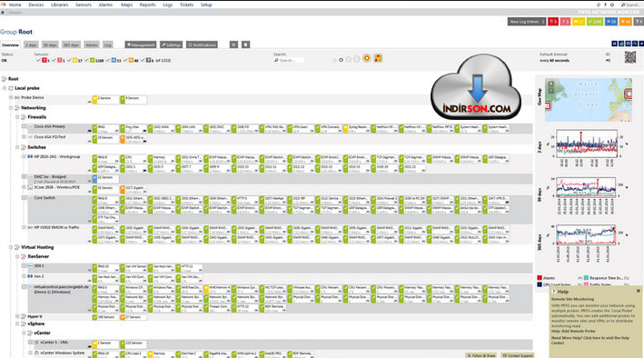Toggle the green up sensors filter checkbox
The image size is (644, 358).
tap(87, 60)
